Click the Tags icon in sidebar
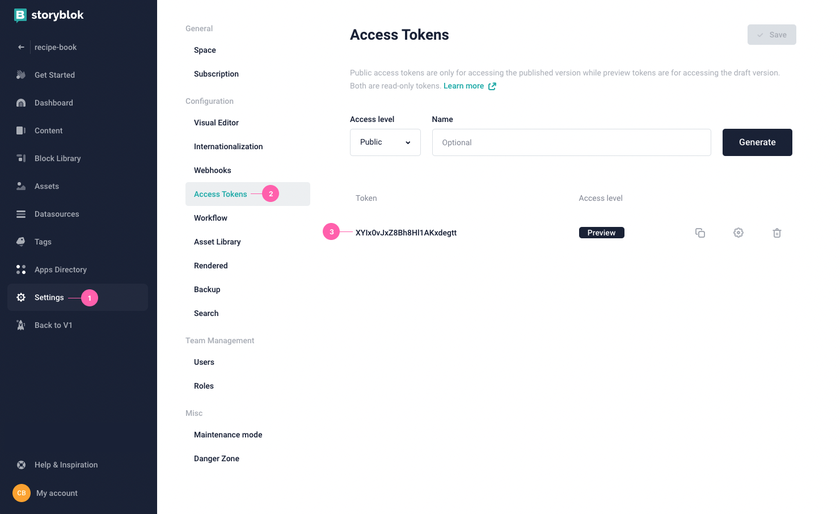This screenshot has height=514, width=840. click(21, 242)
